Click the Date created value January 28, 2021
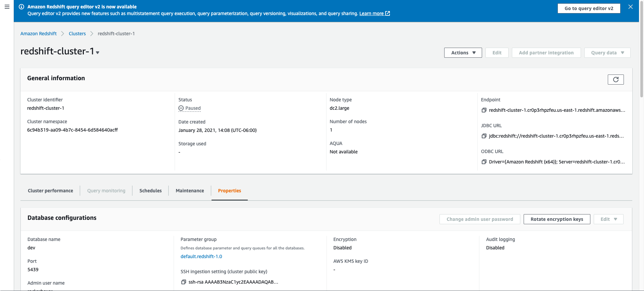The image size is (644, 291). pyautogui.click(x=218, y=130)
